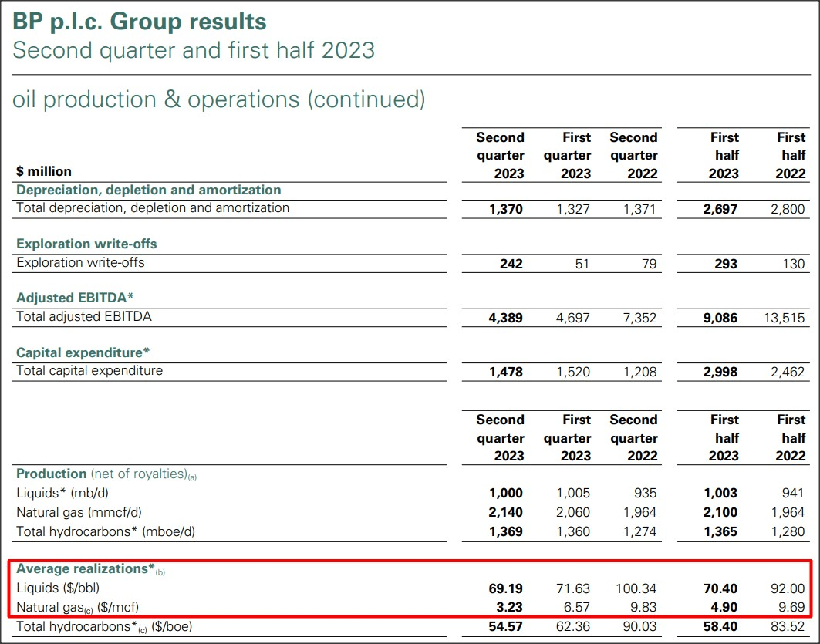The width and height of the screenshot is (820, 644).
Task: Select the First half 2022 column header
Action: coord(791,153)
